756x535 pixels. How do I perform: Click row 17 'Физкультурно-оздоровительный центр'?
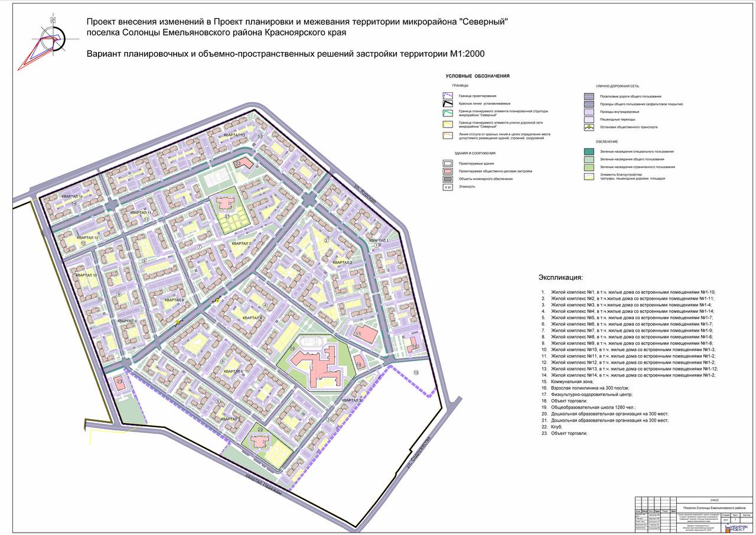pos(587,394)
